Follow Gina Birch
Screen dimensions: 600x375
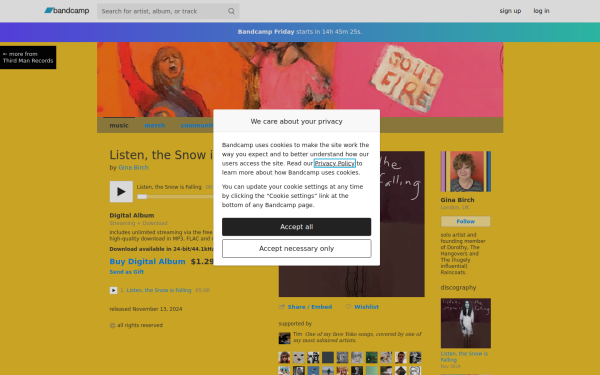tap(466, 221)
